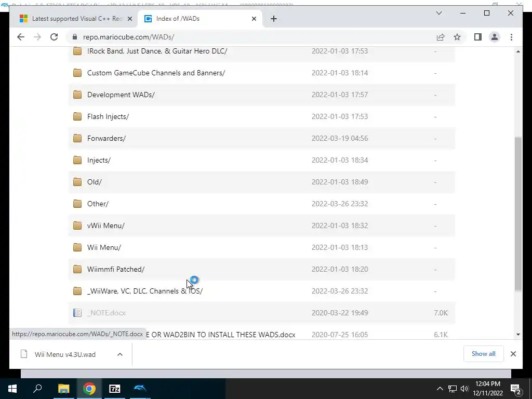Open the network status tray icon

pos(453,389)
